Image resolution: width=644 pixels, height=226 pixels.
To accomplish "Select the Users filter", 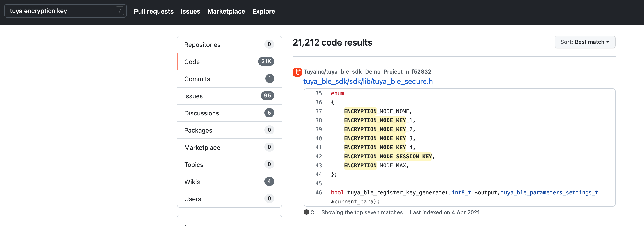I will [x=229, y=199].
